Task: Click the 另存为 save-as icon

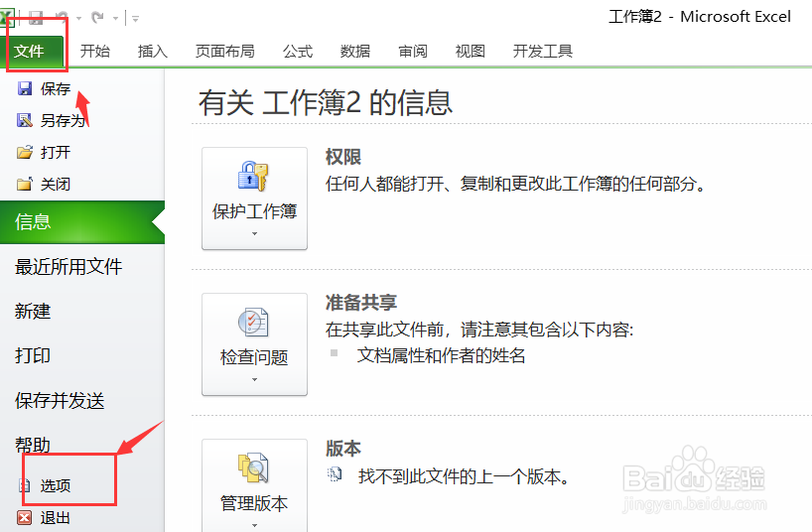Action: coord(25,120)
